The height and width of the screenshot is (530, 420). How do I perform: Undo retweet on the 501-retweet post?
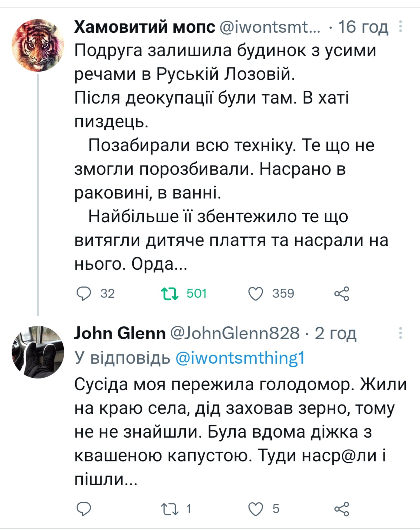(x=169, y=294)
